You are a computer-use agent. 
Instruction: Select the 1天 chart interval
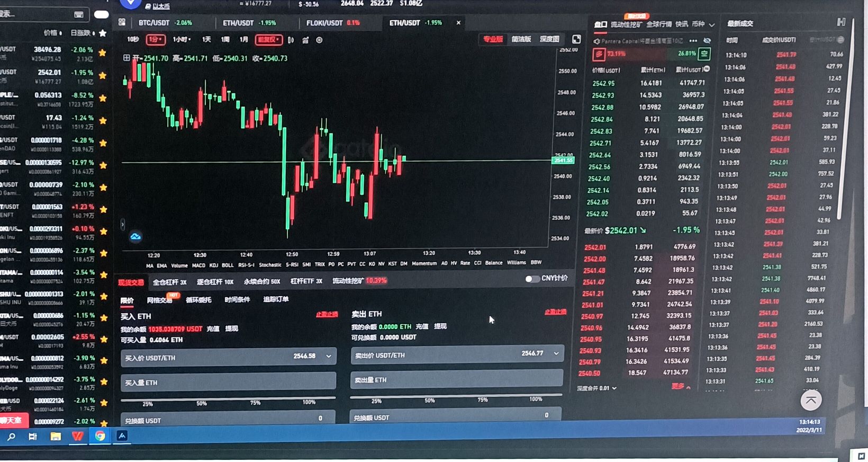coord(206,40)
